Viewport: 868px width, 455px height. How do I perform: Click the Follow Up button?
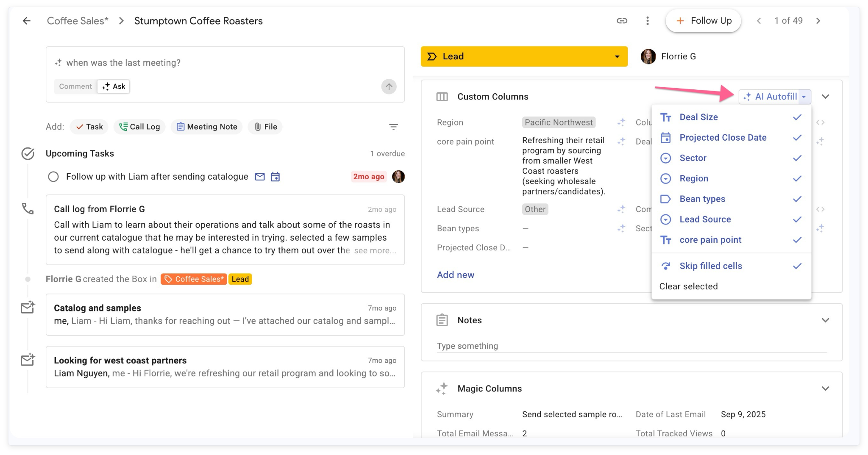tap(703, 21)
